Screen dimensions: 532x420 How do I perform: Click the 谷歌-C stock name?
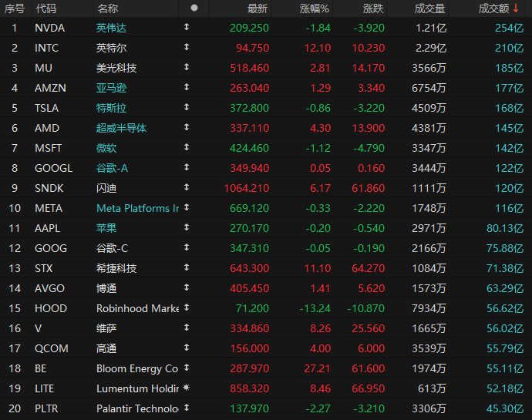[x=112, y=248]
